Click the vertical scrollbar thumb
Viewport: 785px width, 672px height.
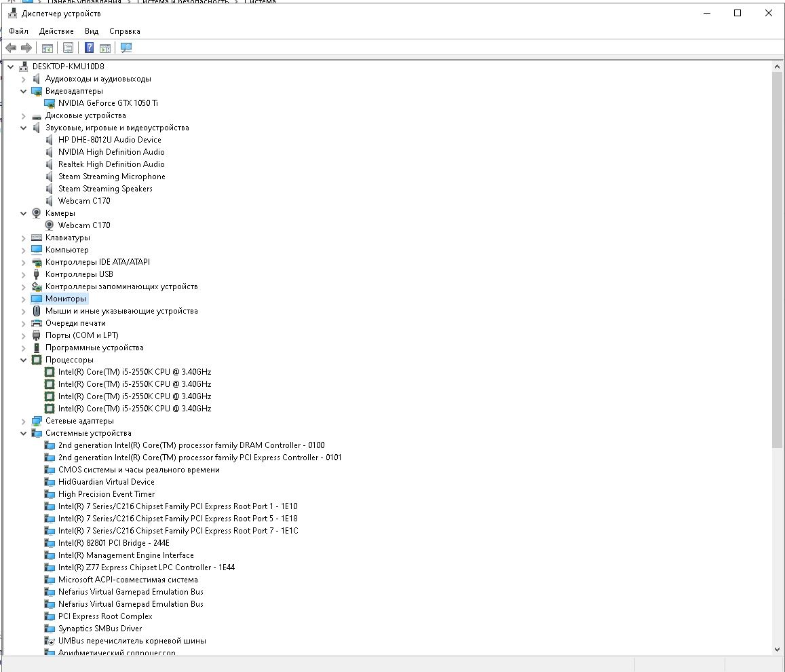click(777, 261)
